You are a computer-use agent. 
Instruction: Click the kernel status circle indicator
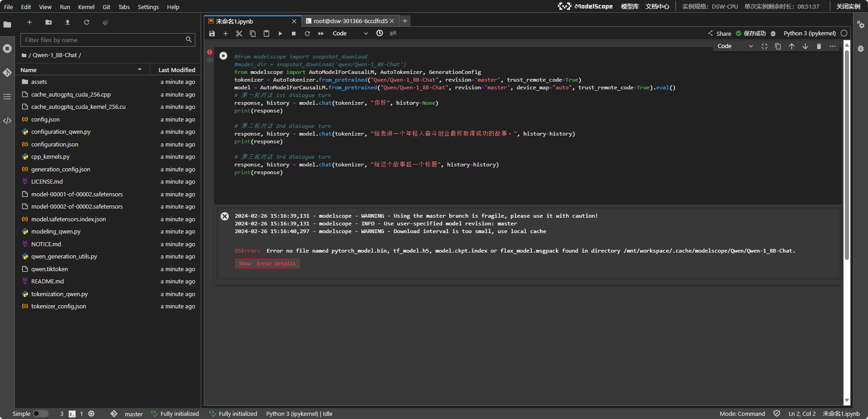tap(844, 33)
